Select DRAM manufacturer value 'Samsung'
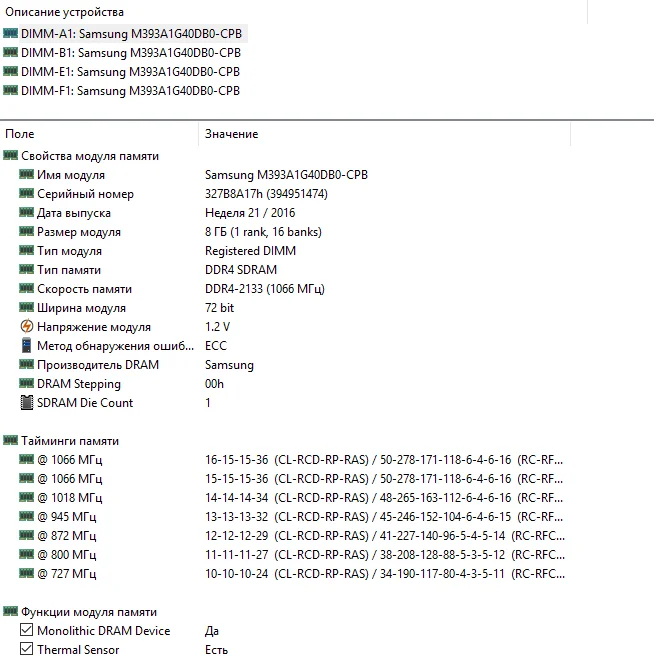The height and width of the screenshot is (671, 654). (229, 365)
